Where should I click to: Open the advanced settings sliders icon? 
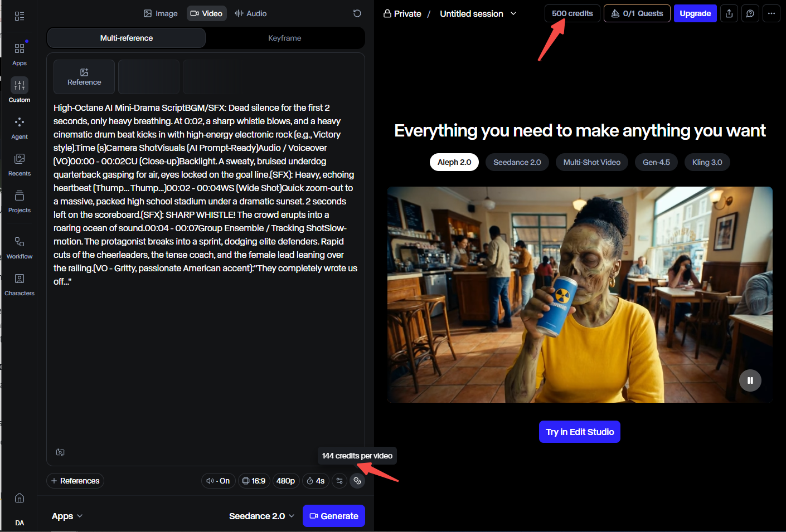(339, 481)
